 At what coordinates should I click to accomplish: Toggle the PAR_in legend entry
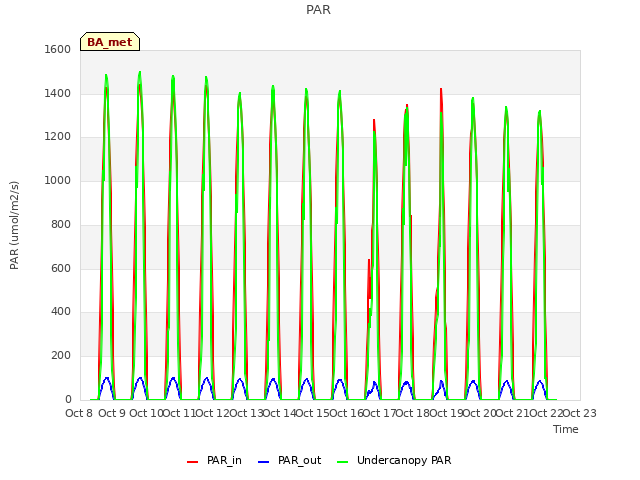click(x=214, y=460)
